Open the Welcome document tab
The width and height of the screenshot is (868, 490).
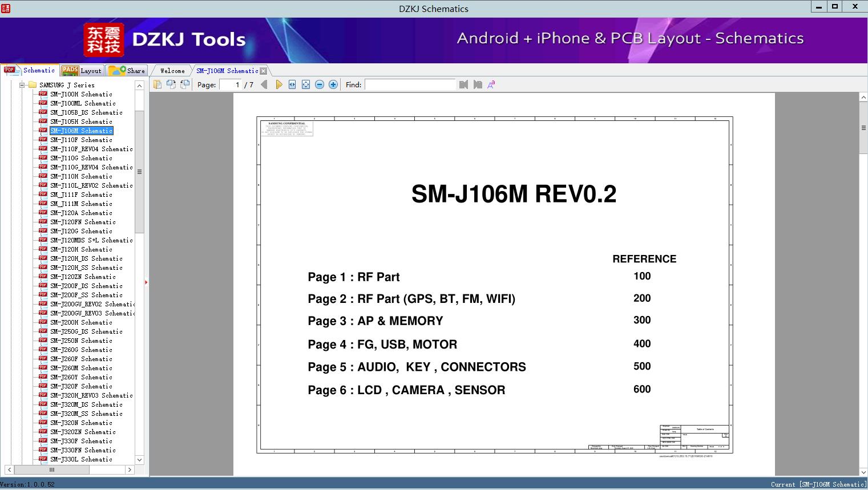[x=172, y=71]
